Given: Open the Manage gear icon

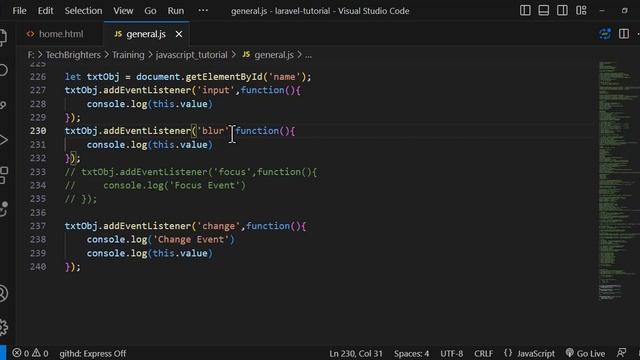Looking at the screenshot, I should pos(3,327).
